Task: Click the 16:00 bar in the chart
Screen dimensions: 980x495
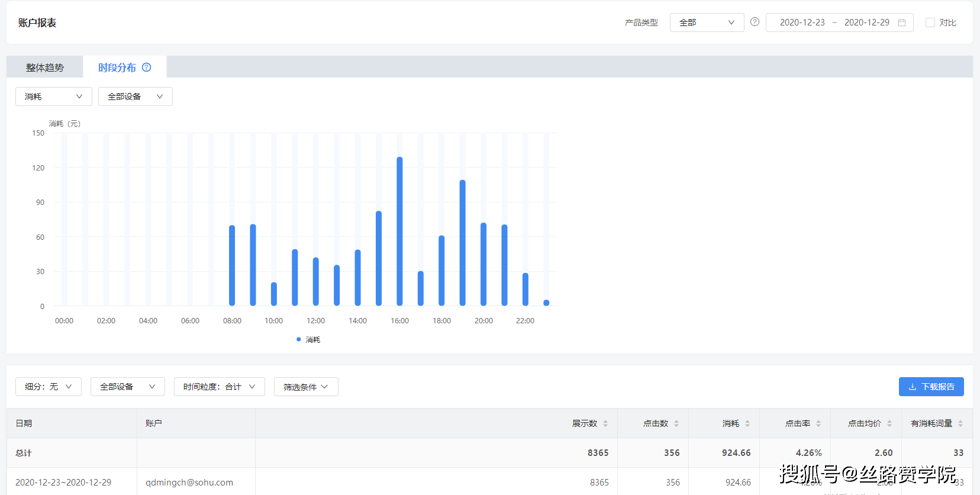Action: coord(399,231)
